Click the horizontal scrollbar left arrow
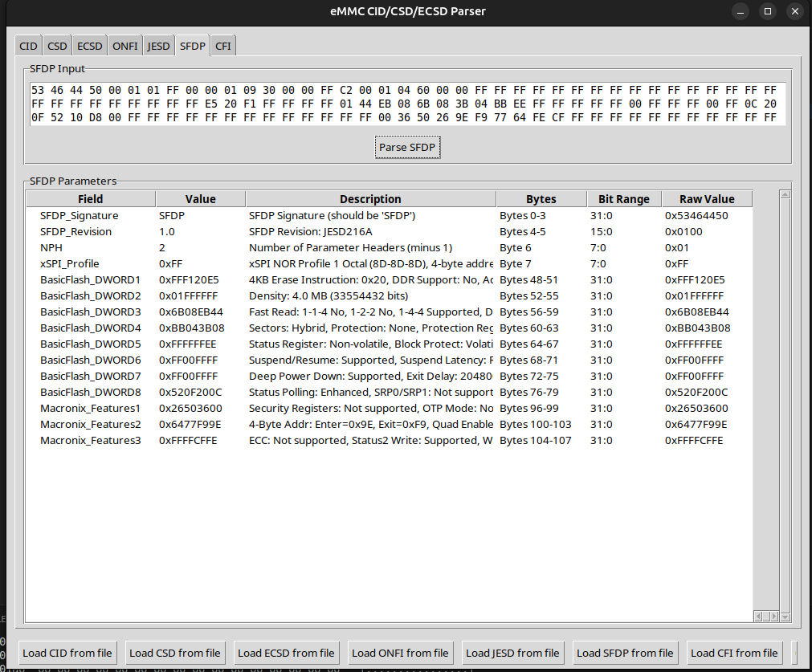The height and width of the screenshot is (672, 812). tap(759, 616)
